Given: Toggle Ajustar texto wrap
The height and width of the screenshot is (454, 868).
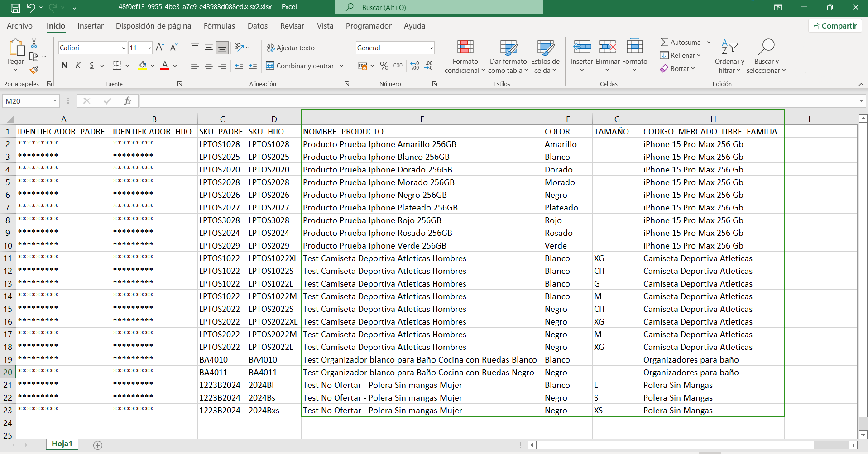Looking at the screenshot, I should click(291, 48).
